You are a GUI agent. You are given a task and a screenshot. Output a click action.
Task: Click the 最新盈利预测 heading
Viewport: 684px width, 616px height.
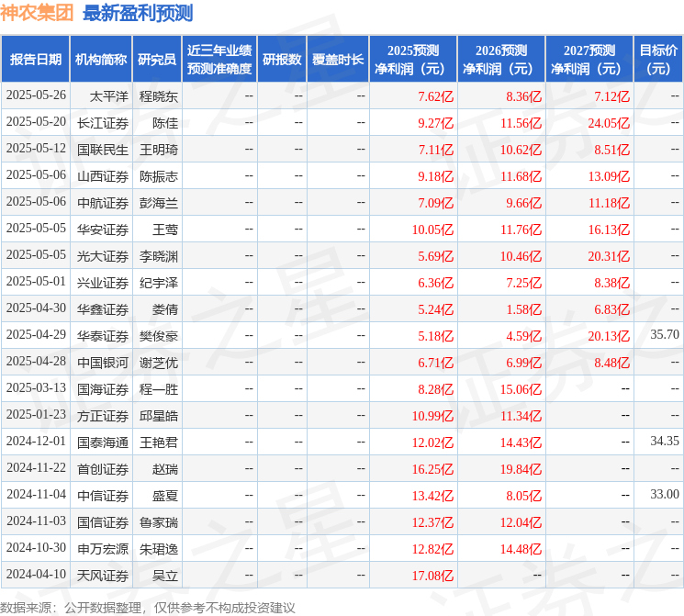click(138, 13)
